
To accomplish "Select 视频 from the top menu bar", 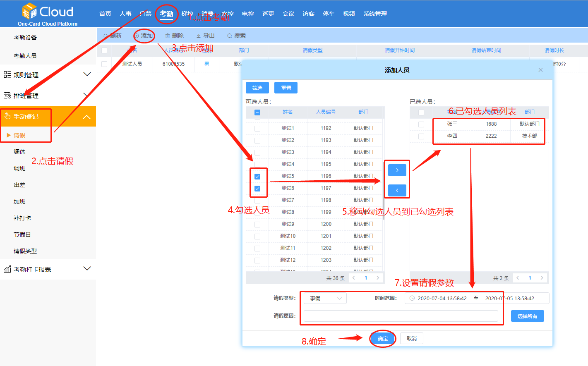I will coord(348,13).
